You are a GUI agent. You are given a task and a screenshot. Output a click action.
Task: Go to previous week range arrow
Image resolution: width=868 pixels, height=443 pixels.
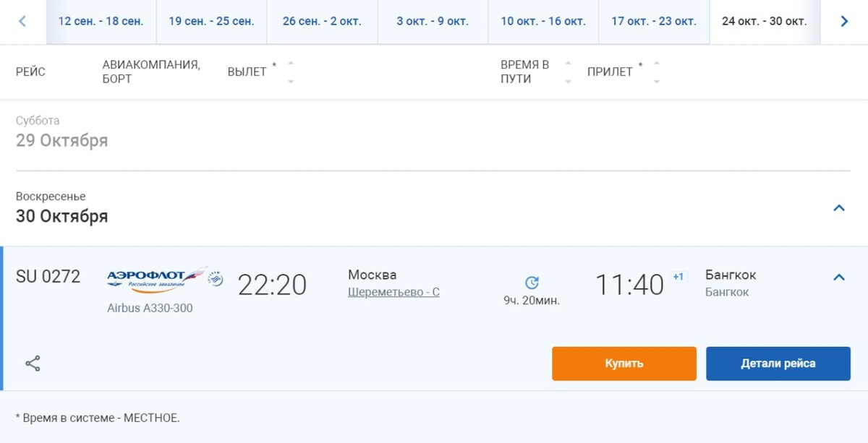pos(22,22)
